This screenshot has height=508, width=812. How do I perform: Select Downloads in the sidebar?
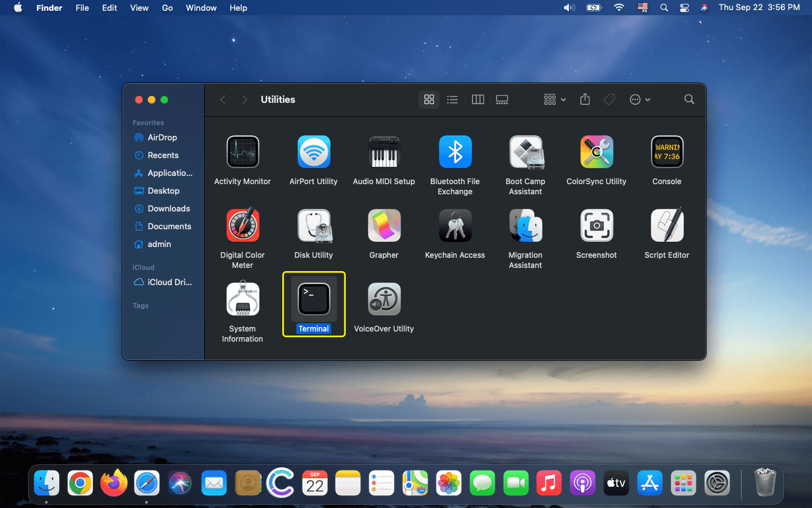click(x=167, y=208)
